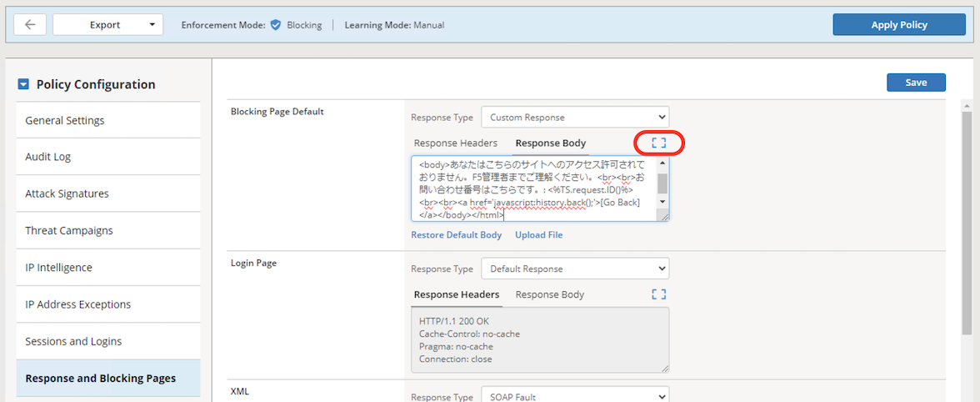Click the Save button
980x402 pixels.
coord(916,83)
